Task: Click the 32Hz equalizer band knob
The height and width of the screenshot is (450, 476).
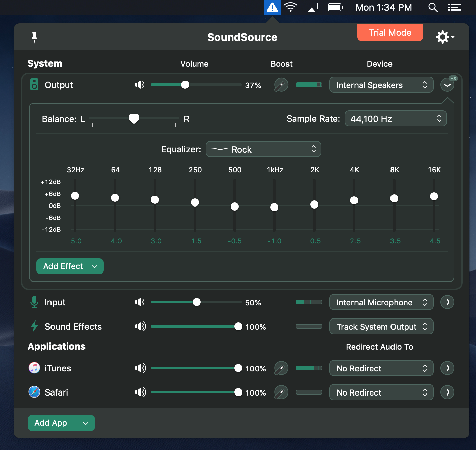Action: (x=75, y=196)
